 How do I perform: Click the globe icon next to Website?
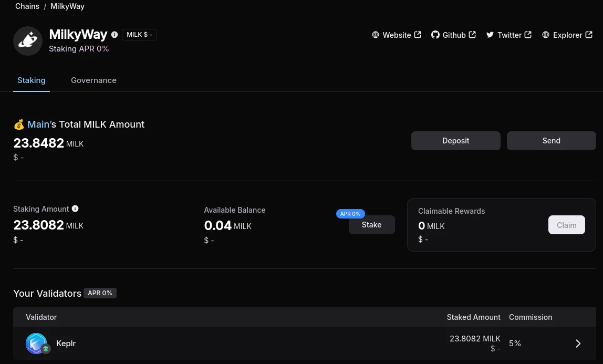point(376,35)
